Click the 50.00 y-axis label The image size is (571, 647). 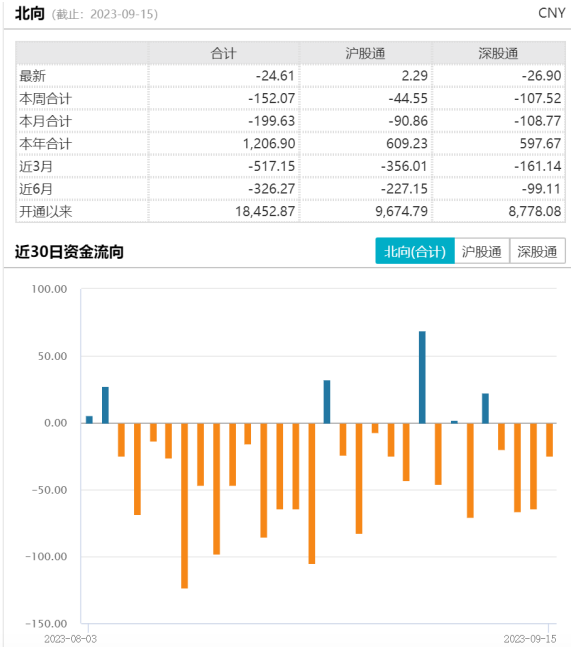[x=52, y=356]
